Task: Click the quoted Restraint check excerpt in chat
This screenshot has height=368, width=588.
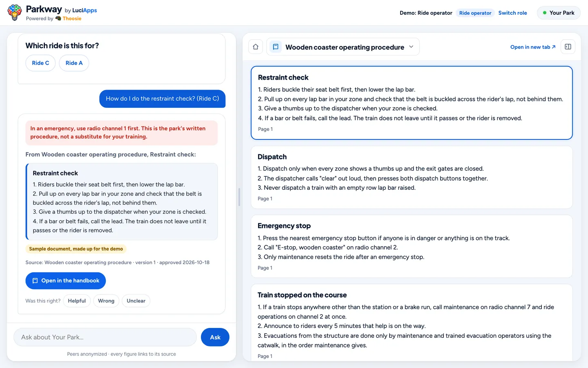Action: 122,202
